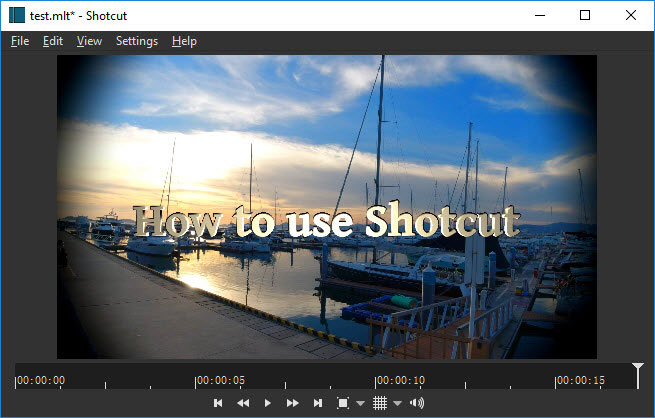
Task: Open the zoom level dropdown arrow
Action: 360,404
